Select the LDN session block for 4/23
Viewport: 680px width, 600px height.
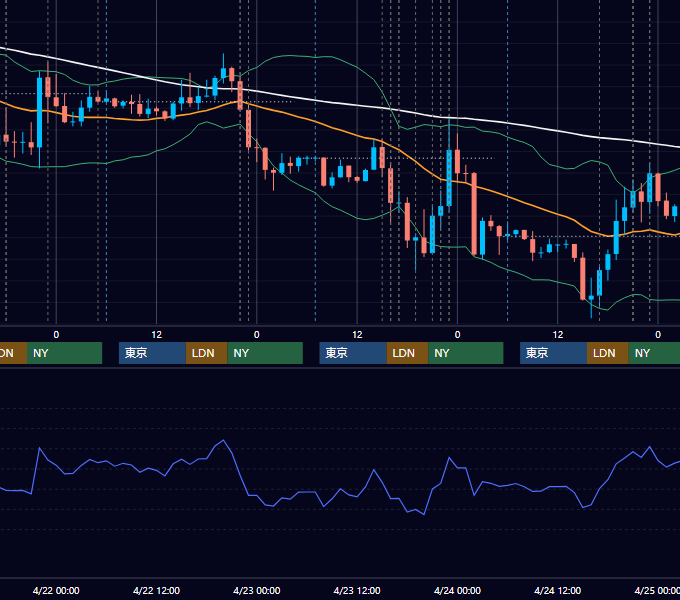[x=407, y=353]
